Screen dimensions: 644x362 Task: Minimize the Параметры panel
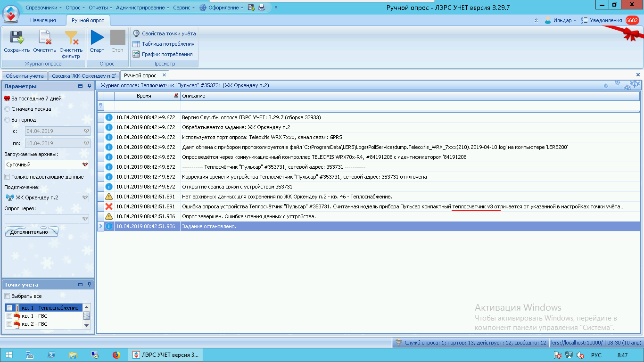click(80, 86)
